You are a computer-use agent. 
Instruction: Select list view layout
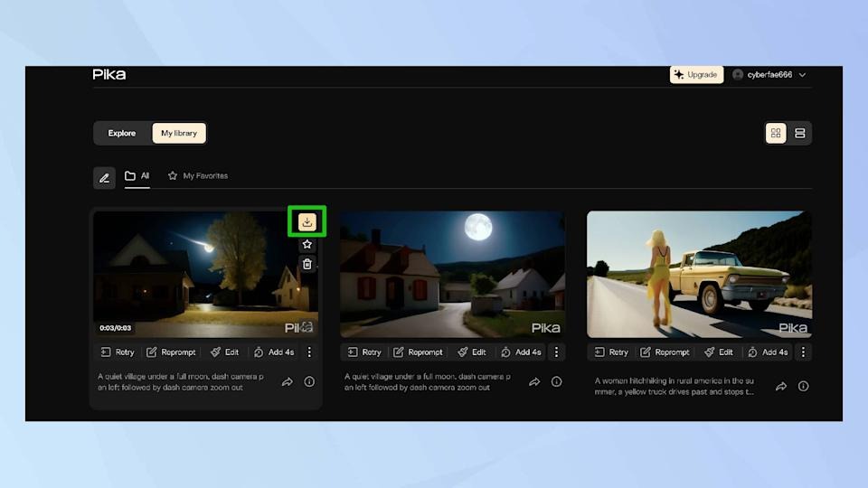[x=800, y=134]
